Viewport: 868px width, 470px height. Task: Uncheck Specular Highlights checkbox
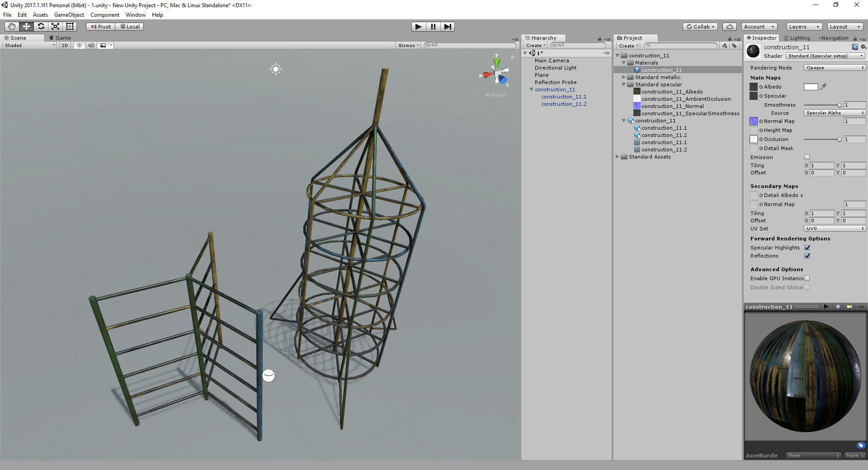point(807,248)
